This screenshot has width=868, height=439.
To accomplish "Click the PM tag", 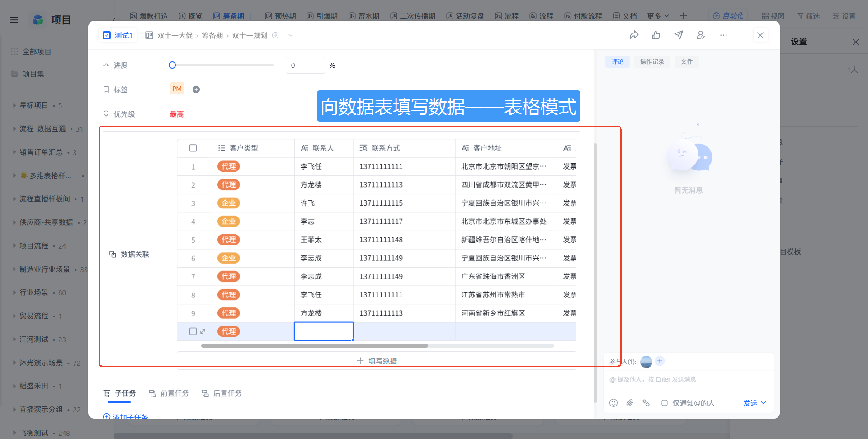I will pyautogui.click(x=177, y=89).
